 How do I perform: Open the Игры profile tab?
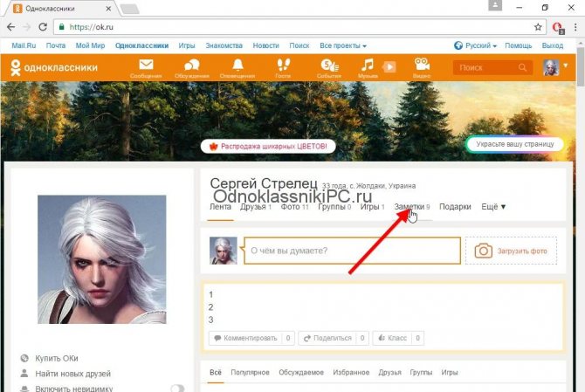[372, 207]
